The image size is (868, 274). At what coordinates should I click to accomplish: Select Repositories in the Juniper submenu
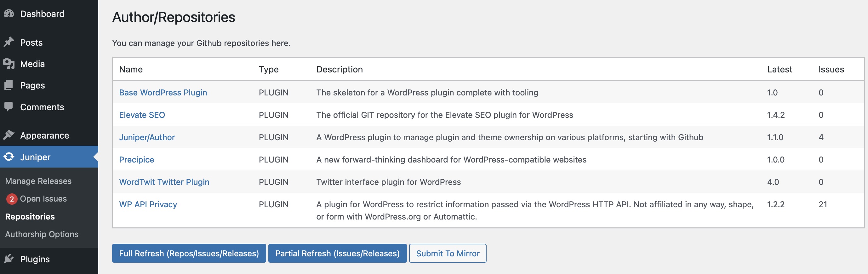(30, 216)
